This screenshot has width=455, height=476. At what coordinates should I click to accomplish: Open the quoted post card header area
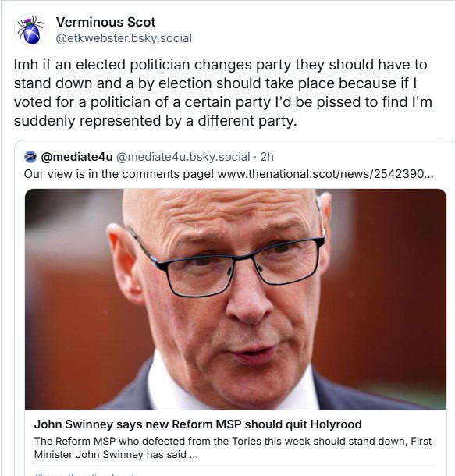click(x=149, y=157)
